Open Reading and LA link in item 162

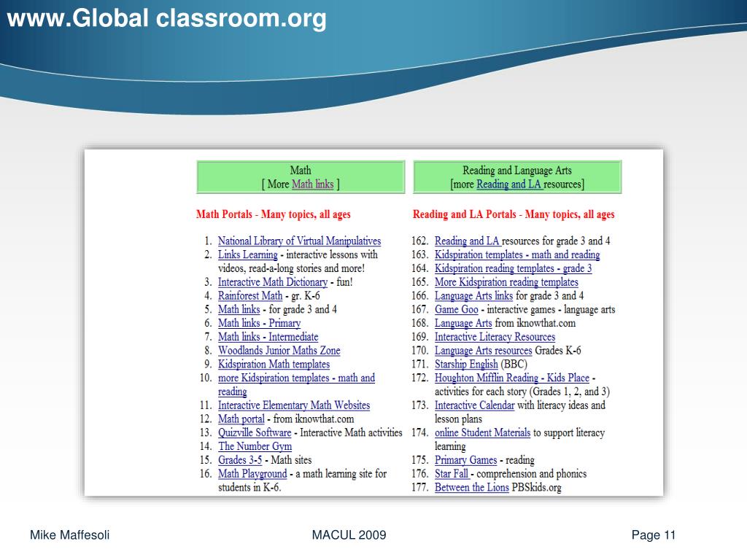point(467,241)
